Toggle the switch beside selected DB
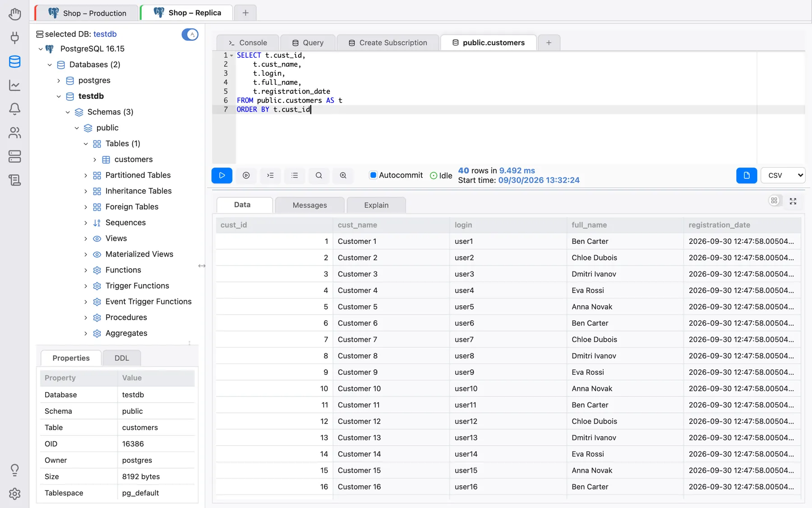This screenshot has height=508, width=812. coord(190,34)
